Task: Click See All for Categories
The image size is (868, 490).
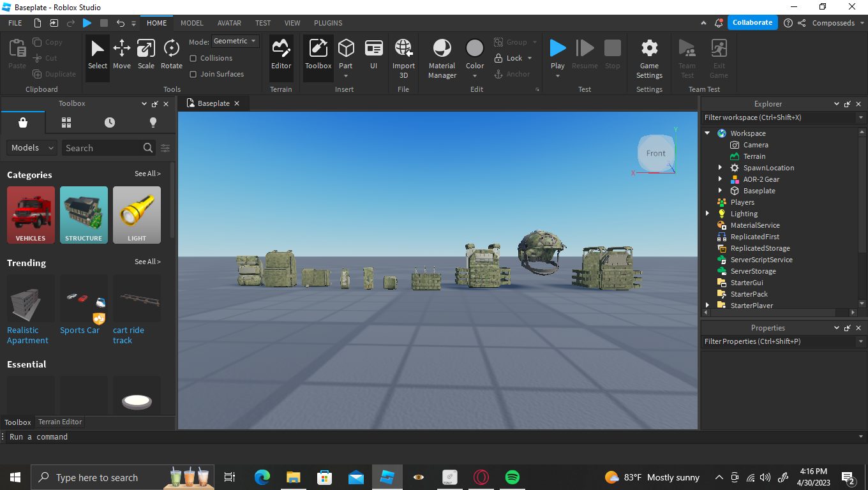Action: click(147, 174)
